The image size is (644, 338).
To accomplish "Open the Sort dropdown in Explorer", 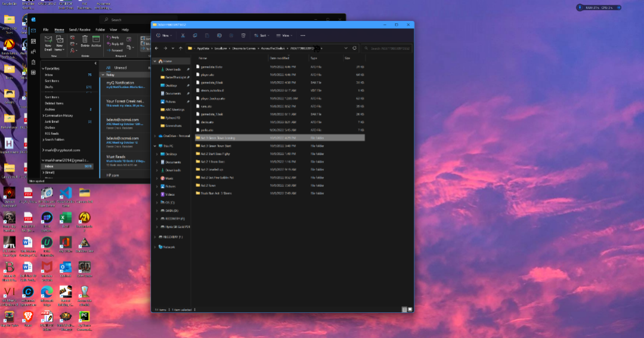I will tap(261, 36).
